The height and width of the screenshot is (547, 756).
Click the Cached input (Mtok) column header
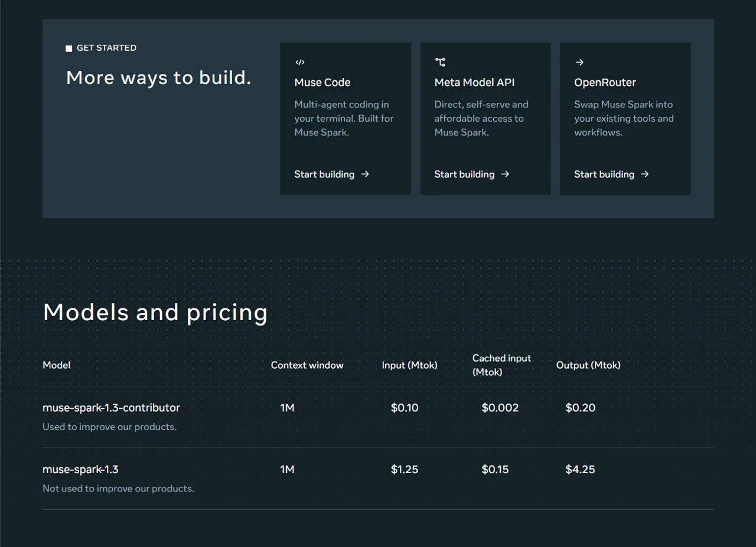[502, 365]
